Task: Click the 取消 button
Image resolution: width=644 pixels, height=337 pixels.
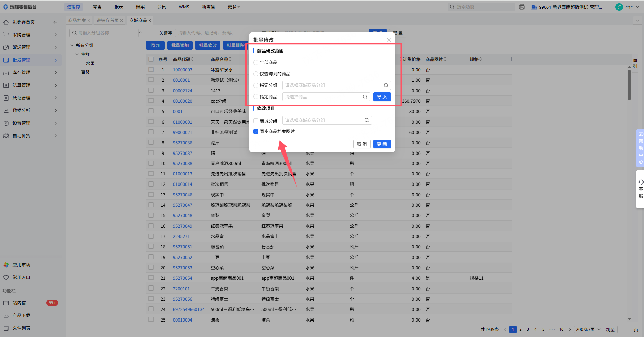Action: [362, 144]
